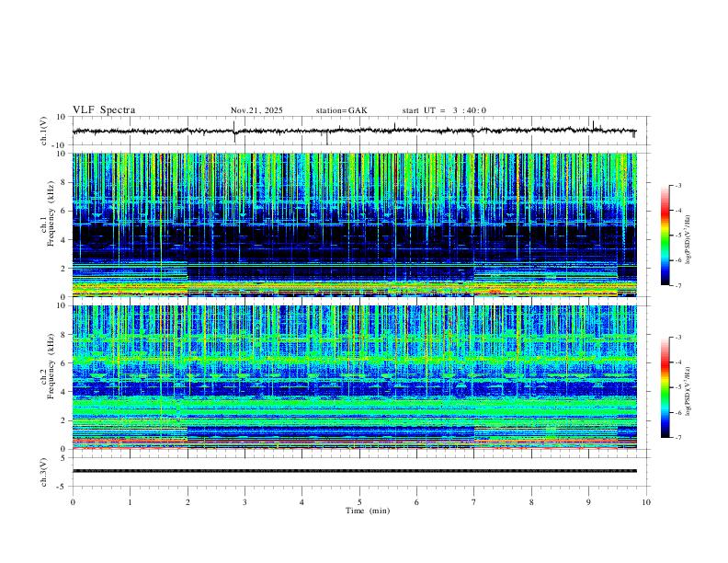Screen dimensions: 728x563
Task: Click the ch.2 spectrogram color scale bar
Action: click(665, 387)
